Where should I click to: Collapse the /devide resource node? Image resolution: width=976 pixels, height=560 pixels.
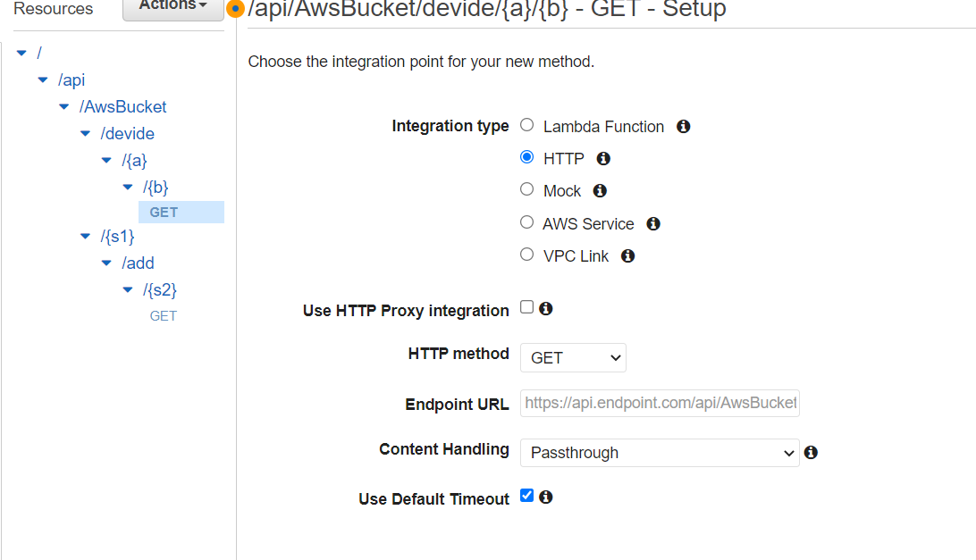[85, 134]
